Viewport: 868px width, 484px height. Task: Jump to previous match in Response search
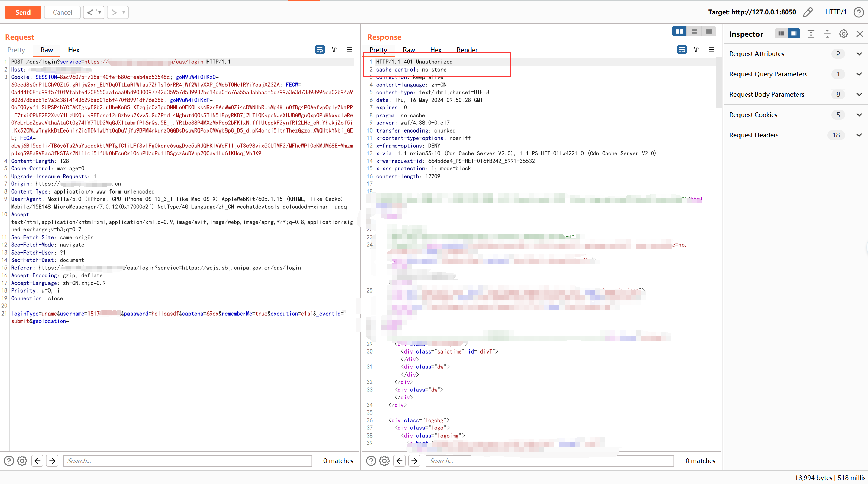click(x=399, y=461)
